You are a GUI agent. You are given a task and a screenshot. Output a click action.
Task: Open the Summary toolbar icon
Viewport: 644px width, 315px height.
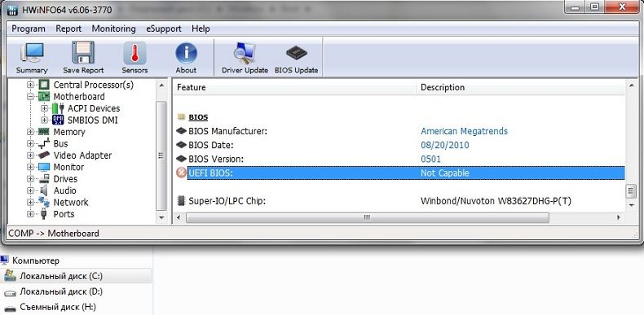point(32,59)
